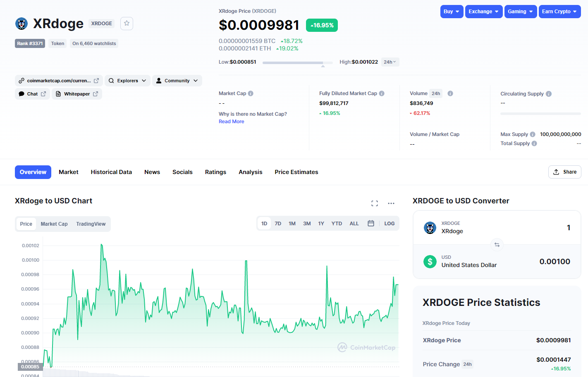This screenshot has height=377, width=588.
Task: Show Market Cap info tooltip icon
Action: (x=251, y=93)
